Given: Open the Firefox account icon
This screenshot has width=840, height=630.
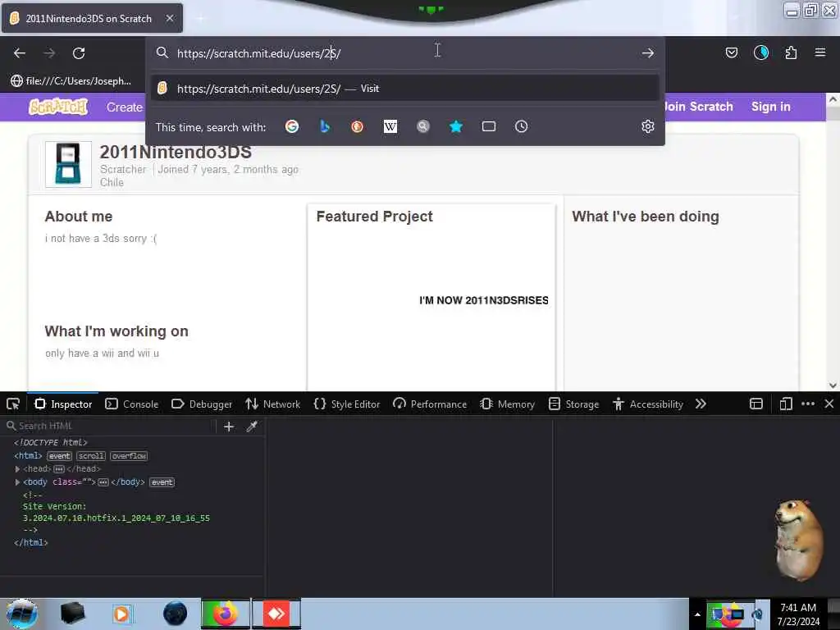Looking at the screenshot, I should (761, 52).
